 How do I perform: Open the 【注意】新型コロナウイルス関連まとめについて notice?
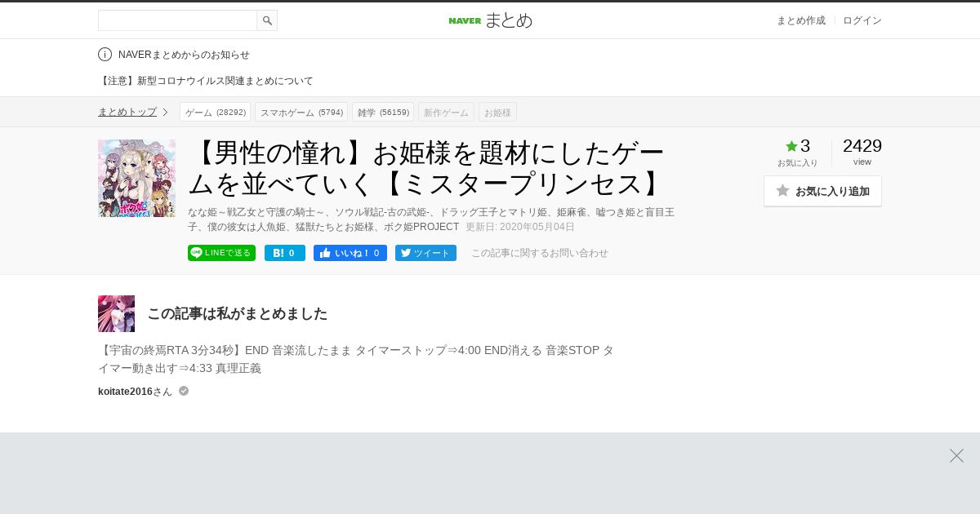(206, 81)
